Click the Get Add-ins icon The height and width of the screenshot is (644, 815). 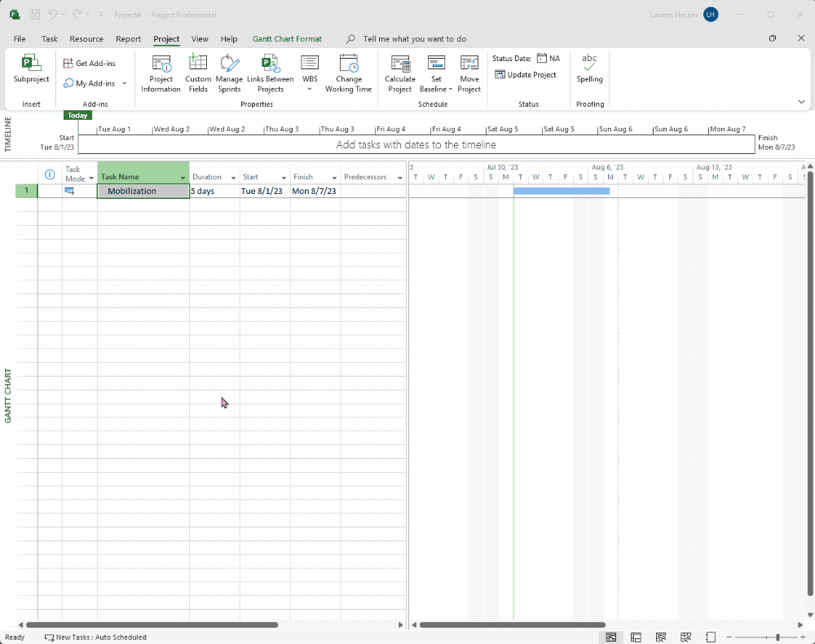point(90,62)
